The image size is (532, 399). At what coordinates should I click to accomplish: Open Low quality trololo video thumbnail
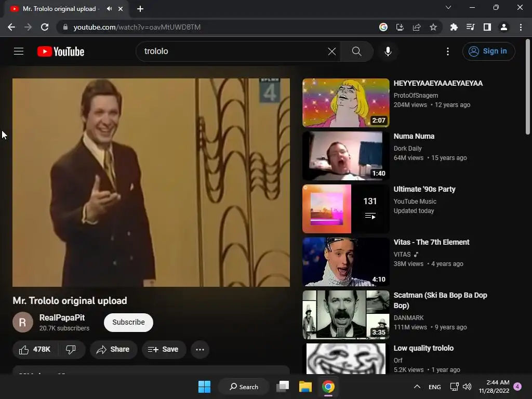345,358
